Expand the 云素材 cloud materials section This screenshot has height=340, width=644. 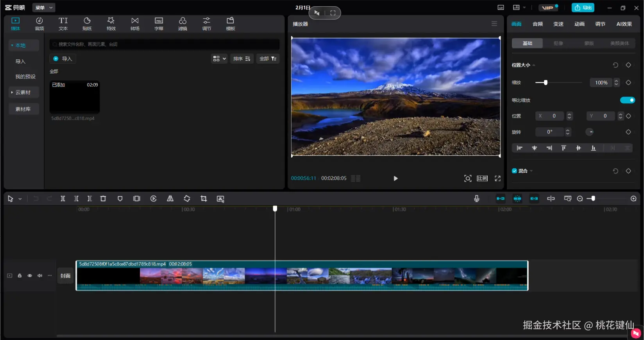coord(23,93)
